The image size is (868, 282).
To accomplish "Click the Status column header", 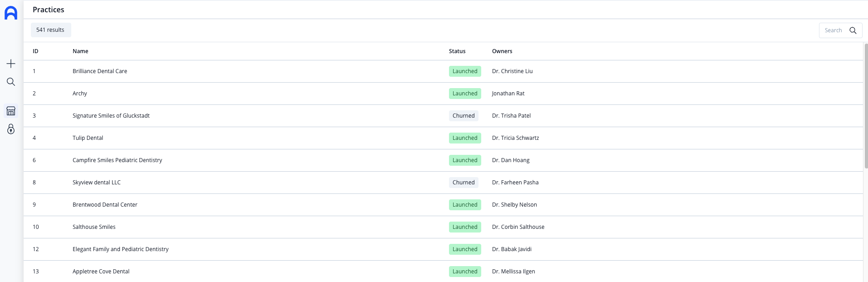I will tap(457, 51).
